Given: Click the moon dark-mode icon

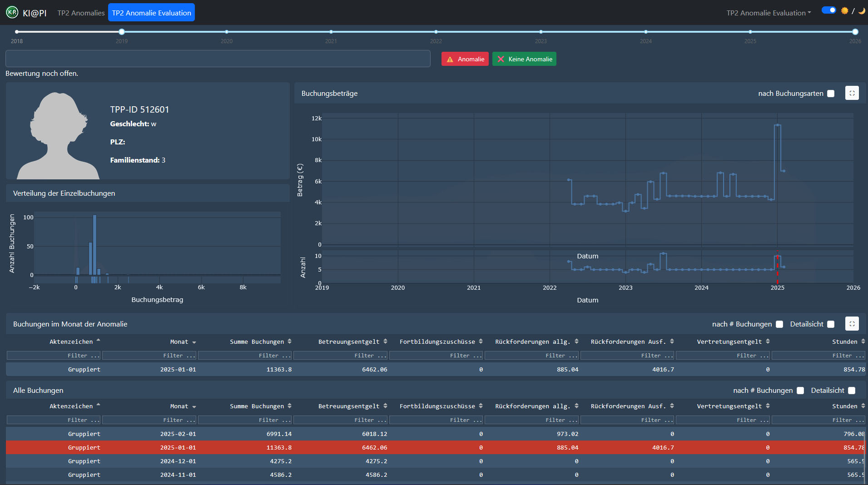Looking at the screenshot, I should [861, 10].
